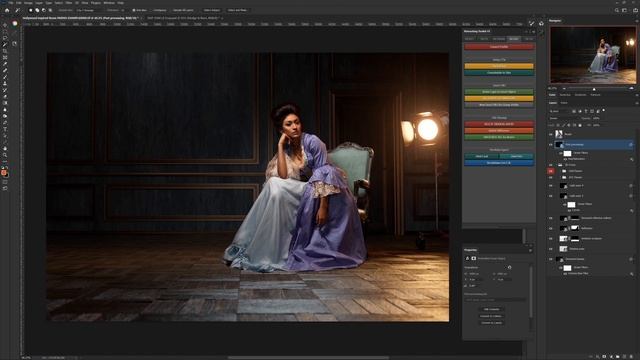Viewport: 640px width, 360px height.
Task: Select the Zoom tool
Action: point(5,155)
